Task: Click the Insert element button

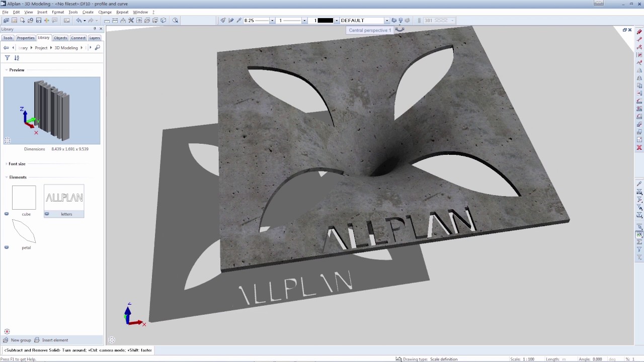Action: pos(51,340)
